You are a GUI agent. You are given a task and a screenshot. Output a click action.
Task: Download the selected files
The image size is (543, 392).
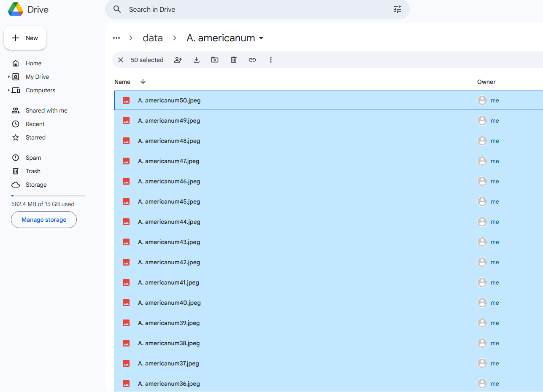tap(197, 60)
